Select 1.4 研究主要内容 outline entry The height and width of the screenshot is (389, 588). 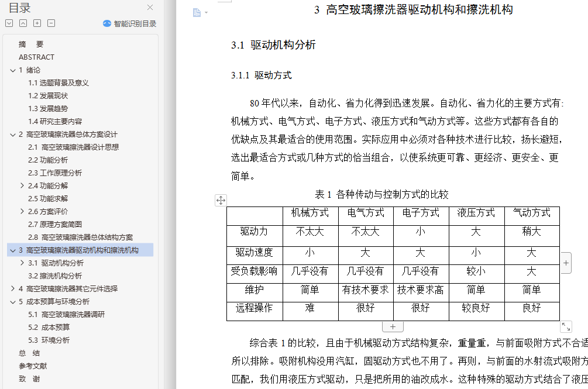pos(55,122)
